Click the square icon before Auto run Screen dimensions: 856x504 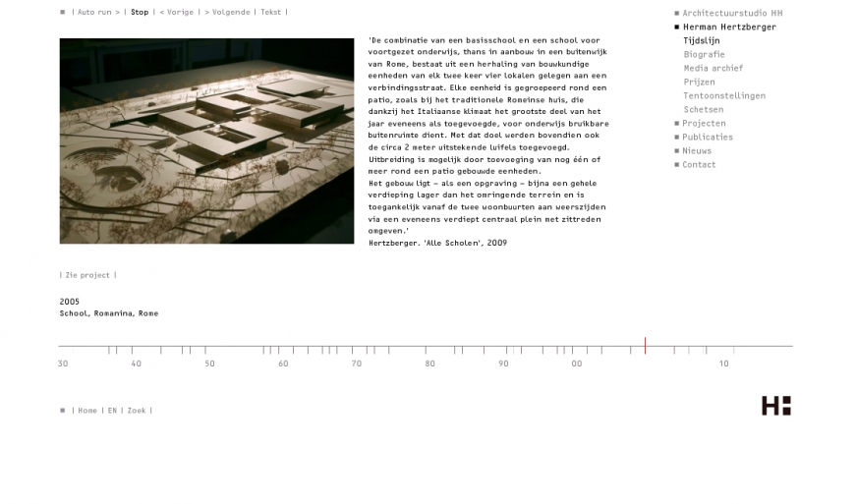click(63, 13)
